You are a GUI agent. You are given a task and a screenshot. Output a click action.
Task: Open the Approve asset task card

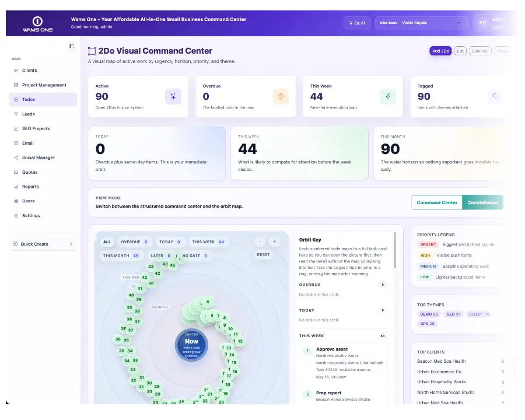pos(343,363)
